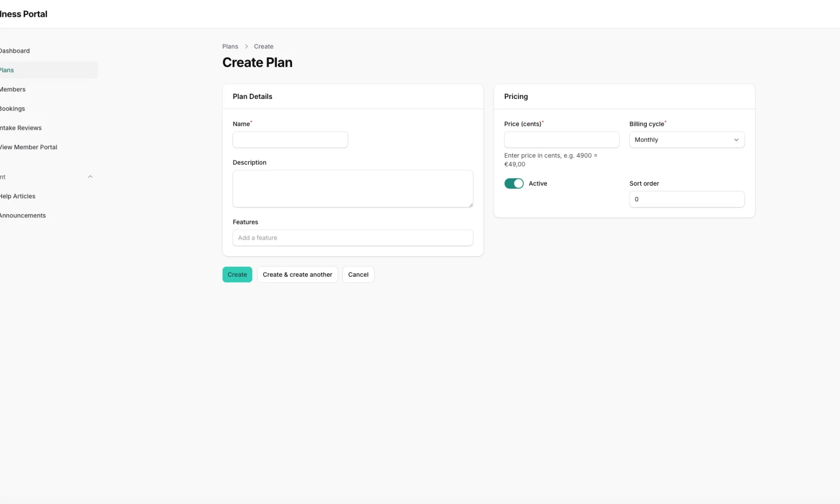
Task: Select Plans in the sidebar
Action: (x=7, y=70)
